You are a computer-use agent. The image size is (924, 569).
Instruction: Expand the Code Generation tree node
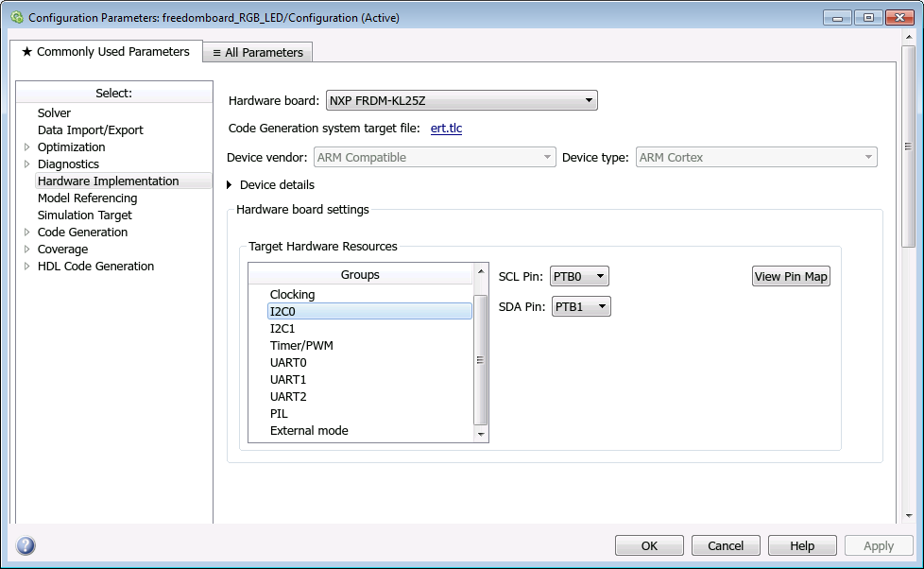click(x=26, y=233)
